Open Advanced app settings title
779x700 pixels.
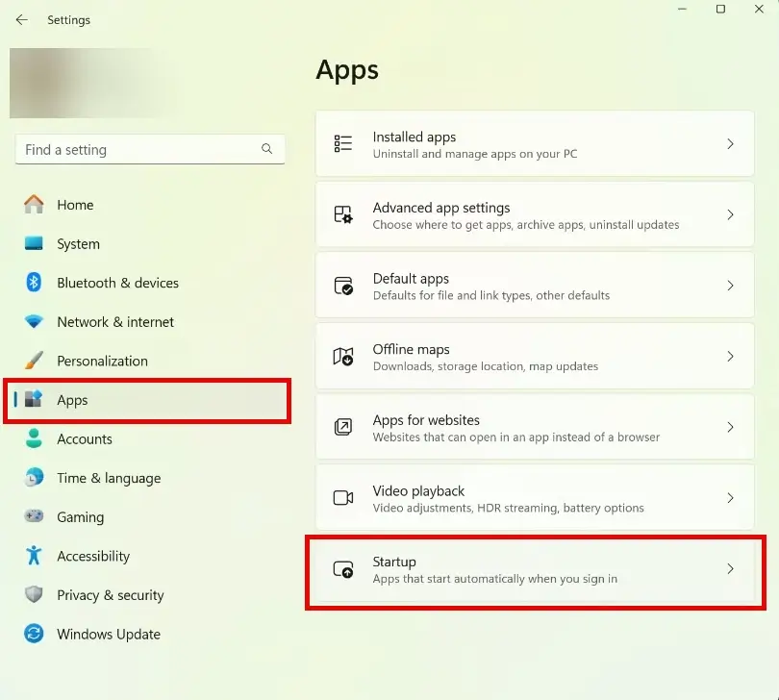(441, 208)
